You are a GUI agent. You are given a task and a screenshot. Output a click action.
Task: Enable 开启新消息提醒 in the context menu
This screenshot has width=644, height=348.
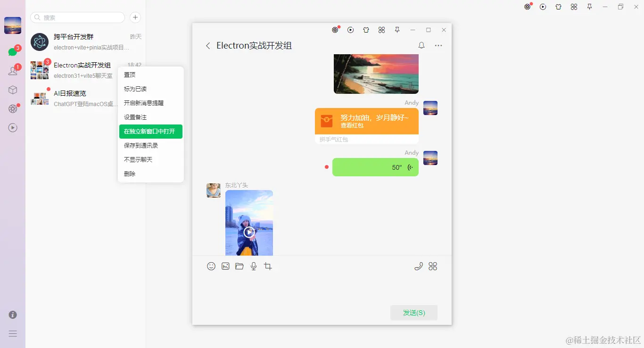pyautogui.click(x=143, y=103)
